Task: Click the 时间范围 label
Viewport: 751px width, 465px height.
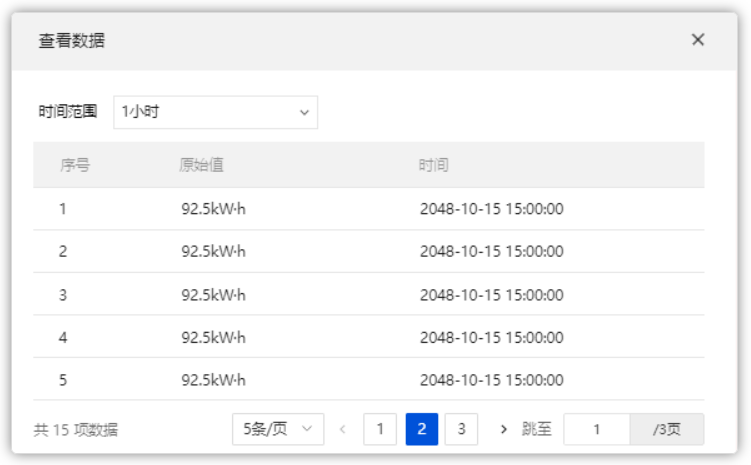Action: tap(68, 112)
